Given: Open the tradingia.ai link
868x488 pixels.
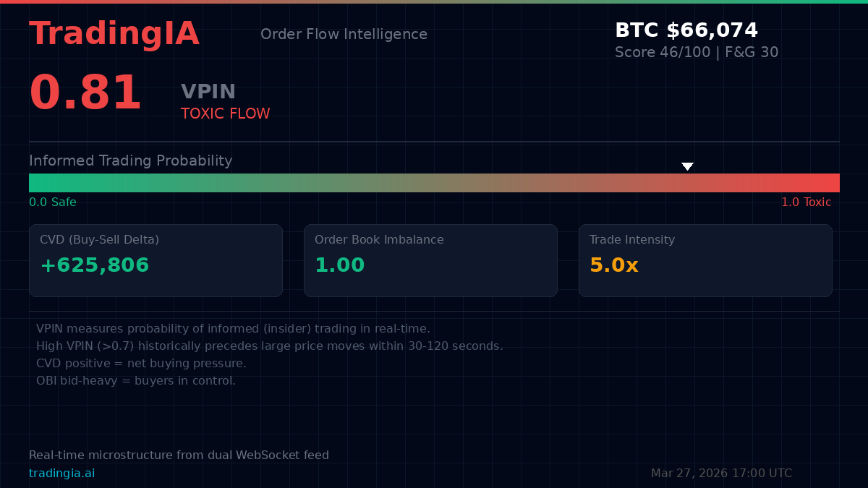Looking at the screenshot, I should click(61, 474).
